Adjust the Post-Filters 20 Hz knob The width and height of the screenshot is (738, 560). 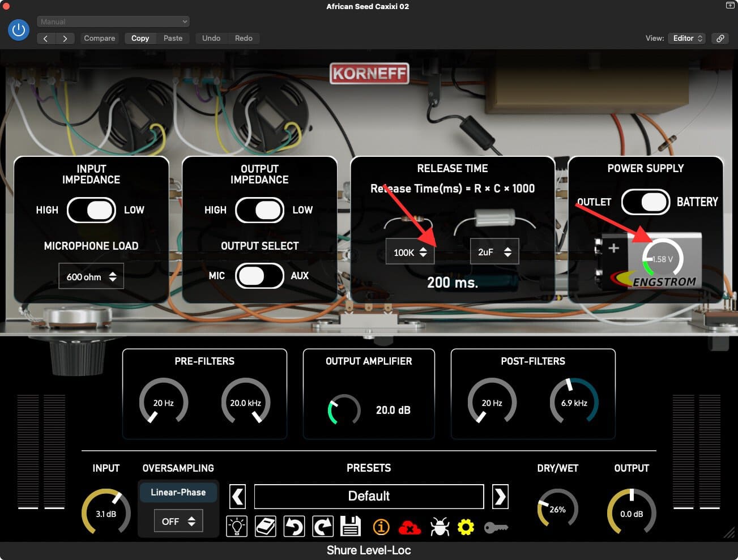coord(492,402)
